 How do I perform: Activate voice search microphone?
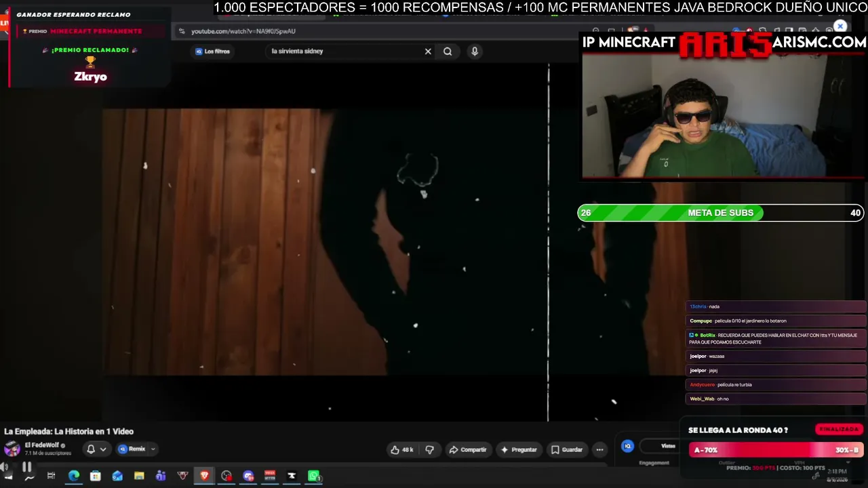[475, 52]
